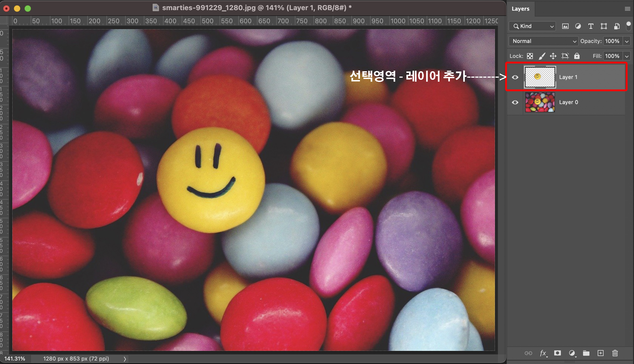Click the type layer filter icon
The width and height of the screenshot is (634, 364).
(591, 26)
